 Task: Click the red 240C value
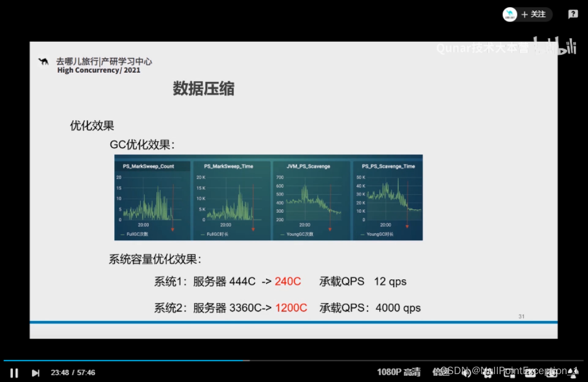click(x=288, y=282)
